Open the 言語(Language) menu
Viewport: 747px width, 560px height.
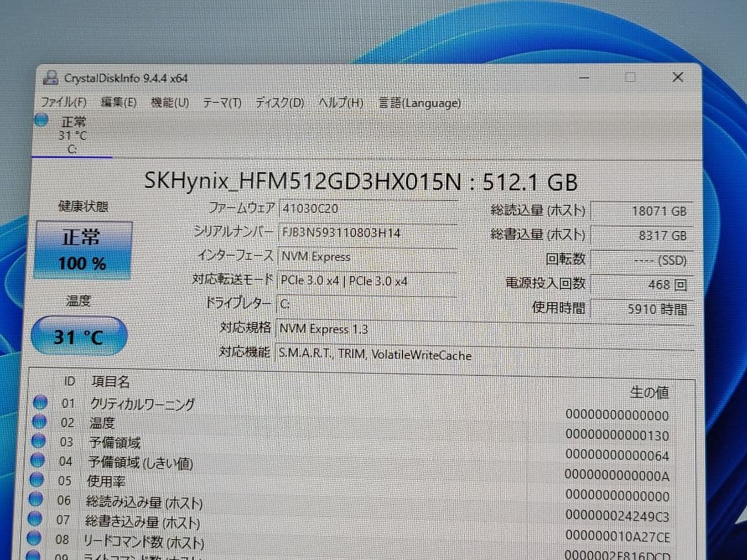click(x=418, y=103)
